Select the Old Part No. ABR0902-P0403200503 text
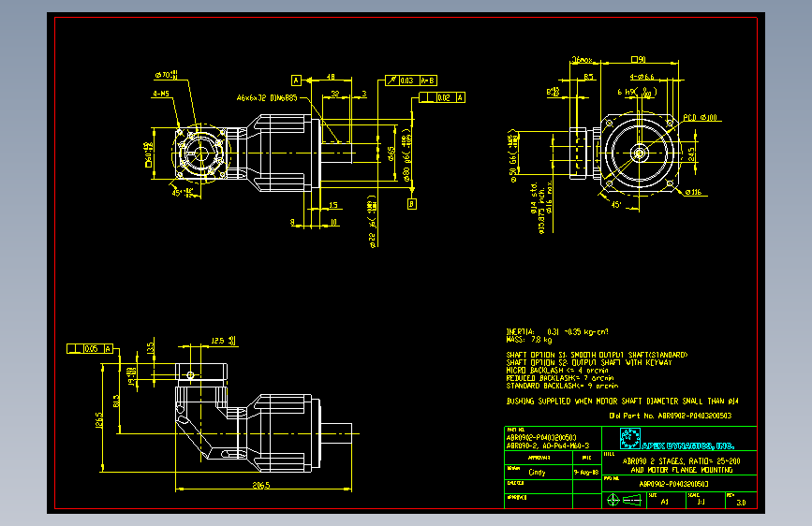 pos(670,416)
